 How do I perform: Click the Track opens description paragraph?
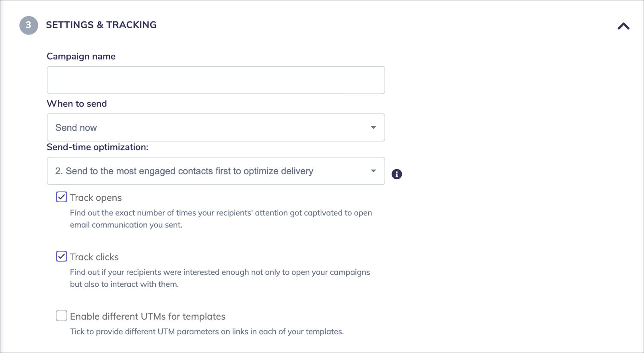pyautogui.click(x=221, y=219)
